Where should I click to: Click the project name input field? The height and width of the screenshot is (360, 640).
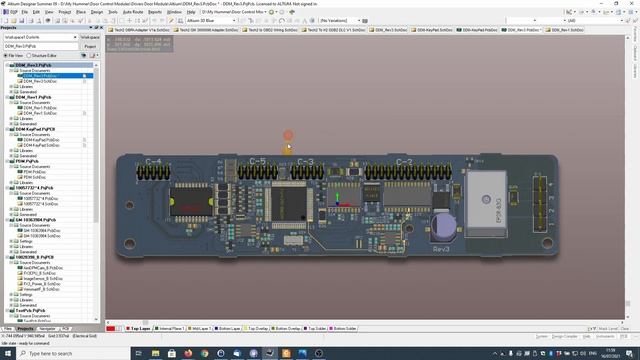41,47
